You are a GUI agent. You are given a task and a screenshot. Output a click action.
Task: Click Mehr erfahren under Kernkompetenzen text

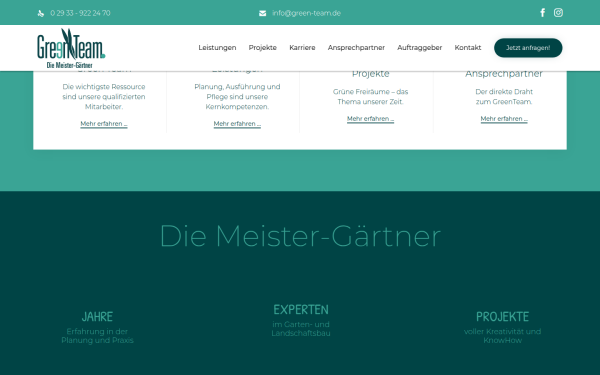tap(237, 124)
